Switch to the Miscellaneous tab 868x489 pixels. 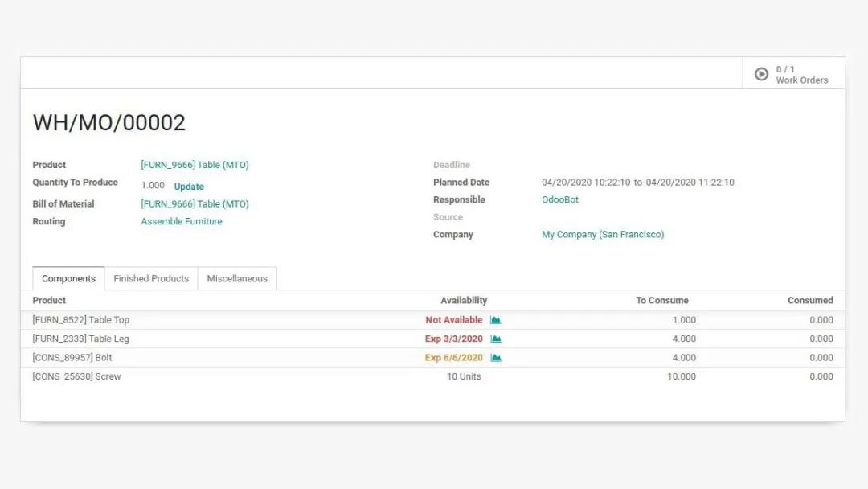pos(237,278)
